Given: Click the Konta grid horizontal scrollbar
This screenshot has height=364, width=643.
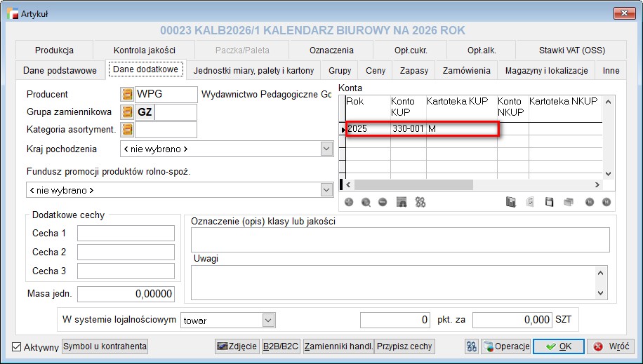Looking at the screenshot, I should (414, 185).
